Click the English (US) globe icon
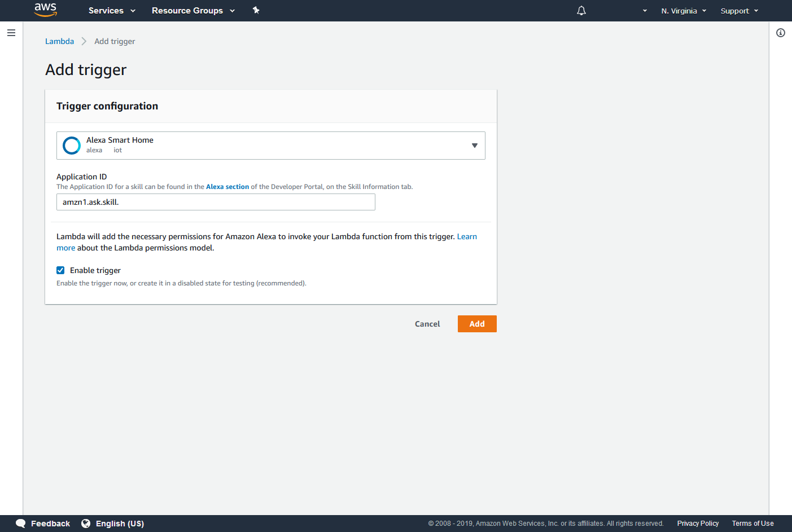Viewport: 792px width, 532px height. 86,524
